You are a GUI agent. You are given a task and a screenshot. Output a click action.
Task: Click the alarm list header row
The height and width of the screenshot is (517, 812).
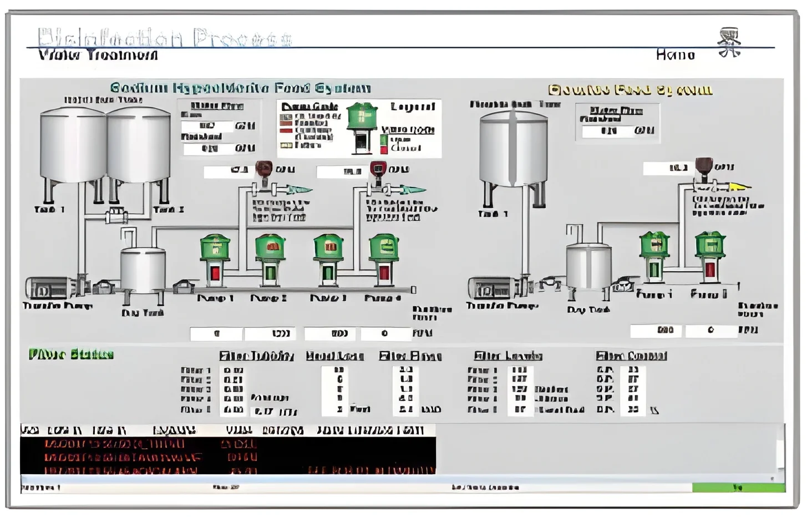[228, 430]
